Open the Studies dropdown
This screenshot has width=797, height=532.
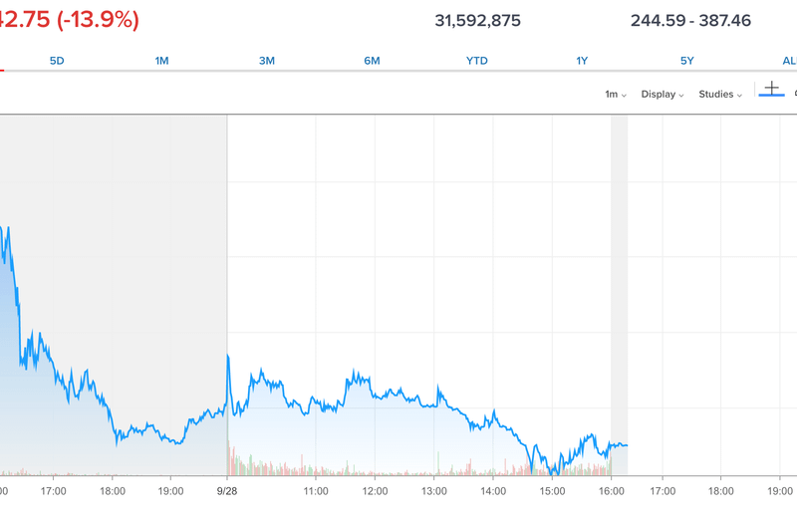[721, 95]
